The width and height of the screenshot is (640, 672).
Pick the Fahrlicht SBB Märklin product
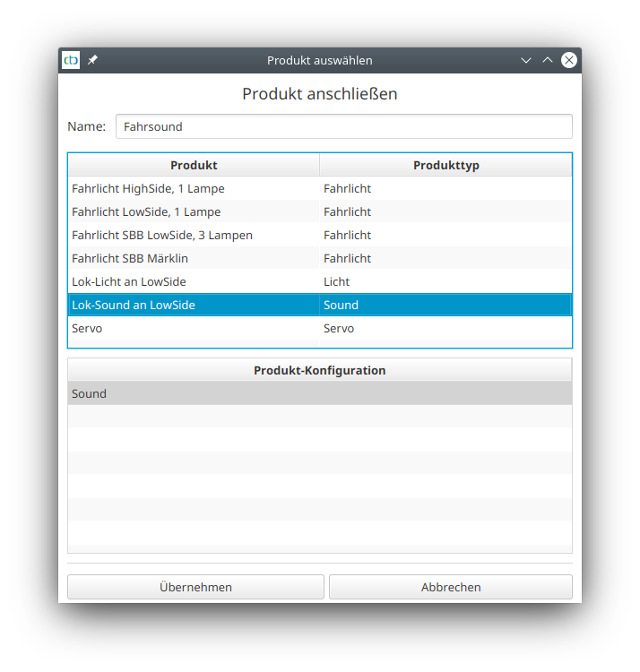coord(130,259)
